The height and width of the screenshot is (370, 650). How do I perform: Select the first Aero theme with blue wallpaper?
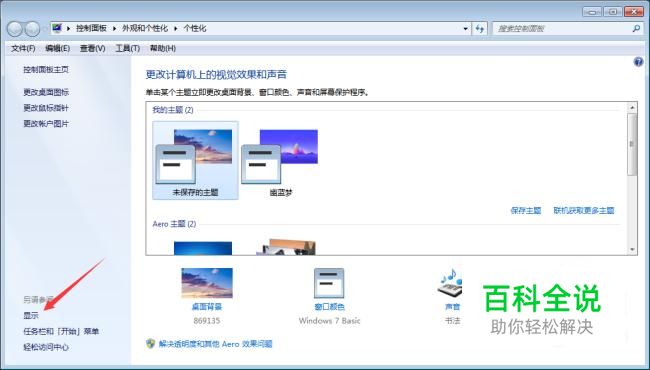[203, 248]
